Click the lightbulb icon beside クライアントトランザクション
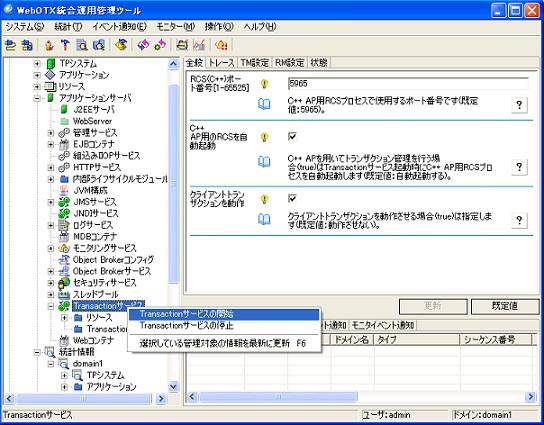544x425 pixels. coord(264,199)
